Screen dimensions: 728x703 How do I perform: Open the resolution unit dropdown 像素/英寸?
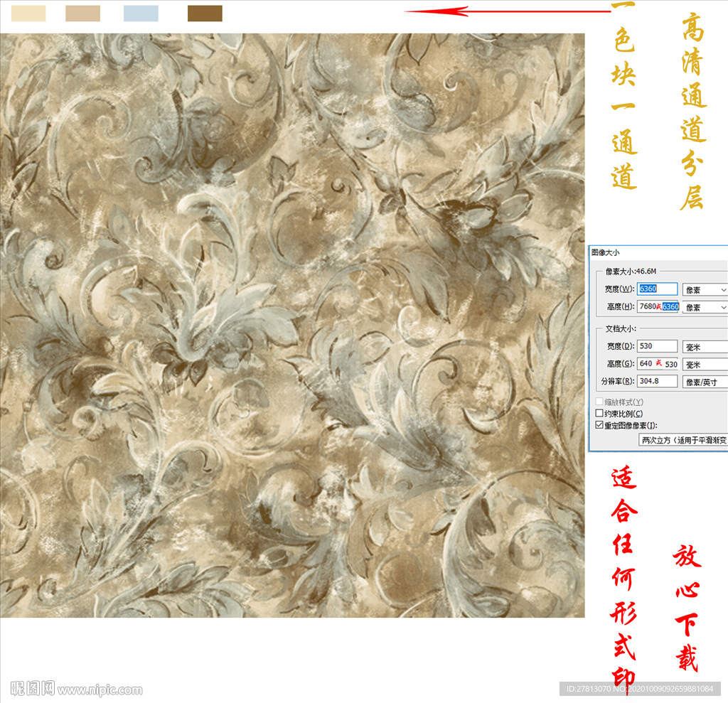[x=705, y=382]
